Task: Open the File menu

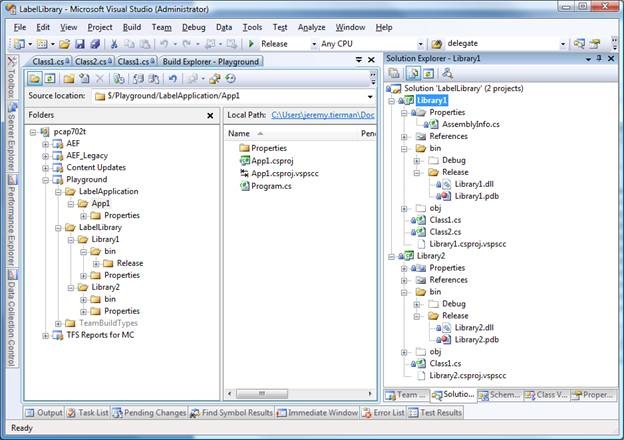Action: click(x=20, y=27)
